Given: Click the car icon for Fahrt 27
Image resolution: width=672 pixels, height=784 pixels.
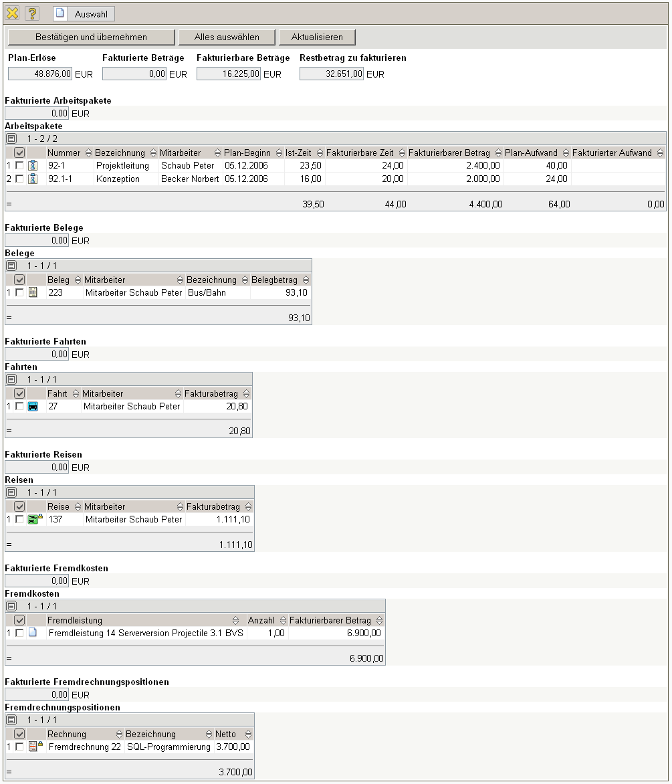Looking at the screenshot, I should pyautogui.click(x=33, y=407).
